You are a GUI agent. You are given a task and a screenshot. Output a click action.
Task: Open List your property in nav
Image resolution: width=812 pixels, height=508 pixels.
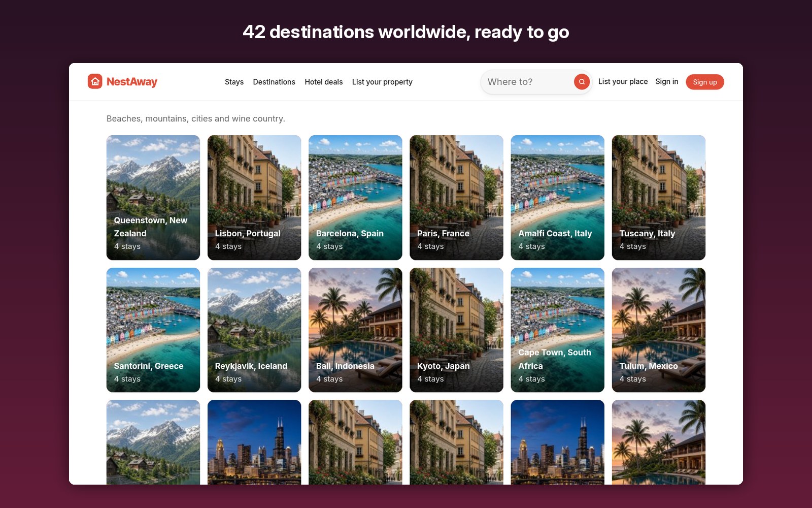click(382, 82)
